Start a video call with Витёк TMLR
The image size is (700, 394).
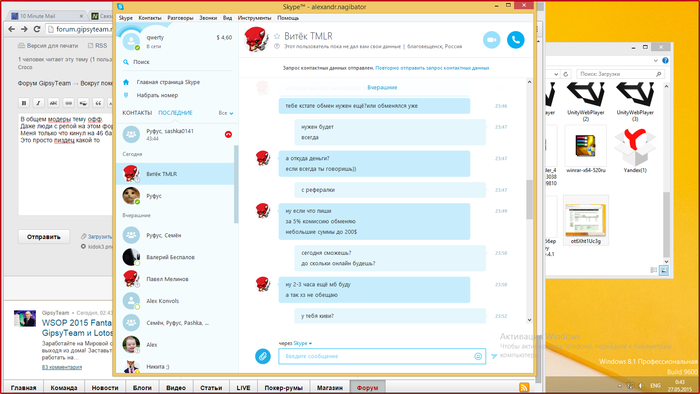pyautogui.click(x=492, y=40)
